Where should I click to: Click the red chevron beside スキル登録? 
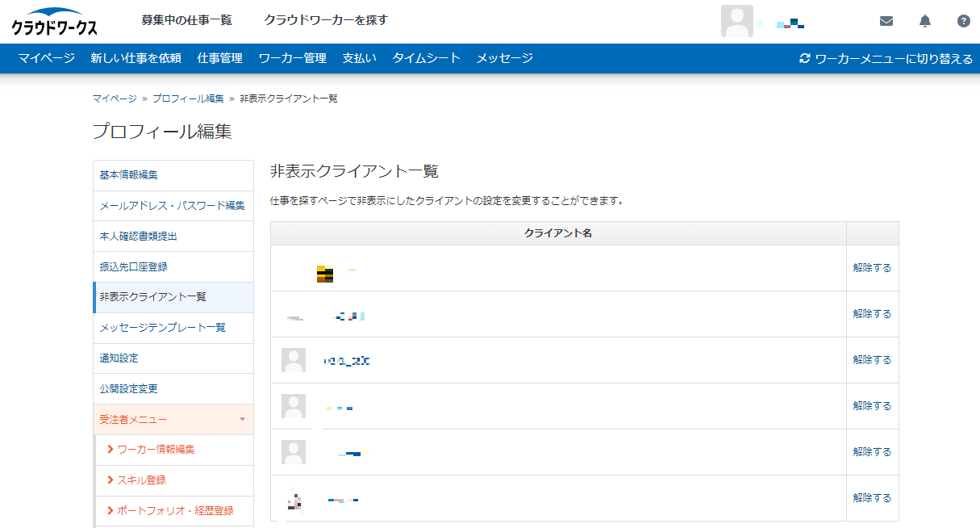110,480
